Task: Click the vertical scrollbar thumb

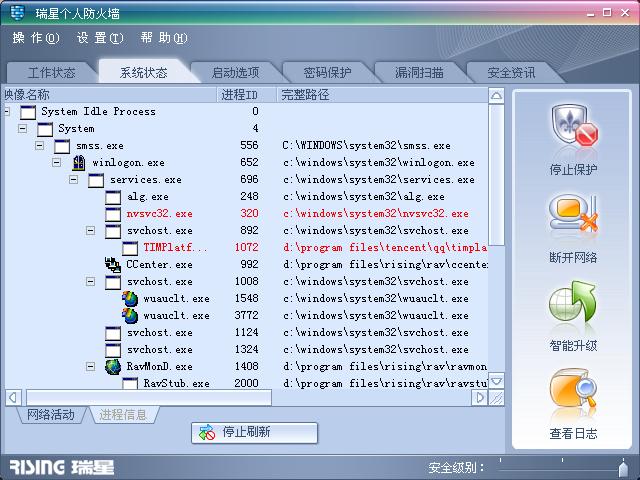Action: tap(496, 175)
